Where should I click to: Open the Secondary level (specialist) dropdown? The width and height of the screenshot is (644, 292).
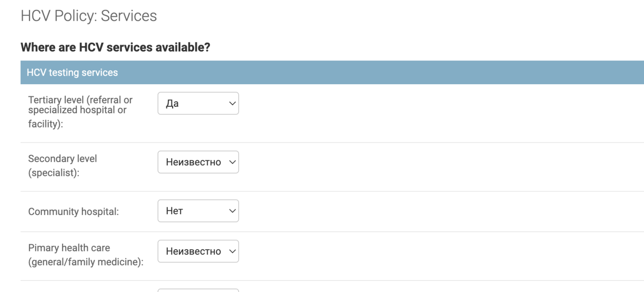tap(198, 162)
